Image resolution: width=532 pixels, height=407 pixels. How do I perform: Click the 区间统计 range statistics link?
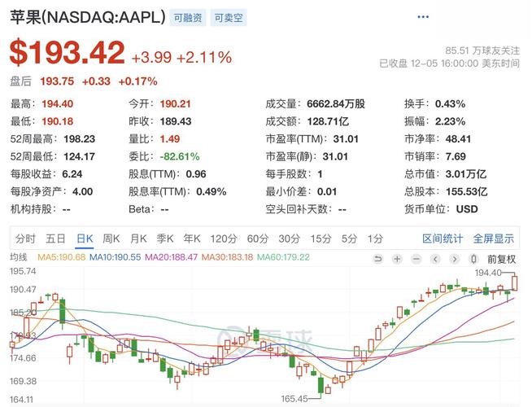442,239
